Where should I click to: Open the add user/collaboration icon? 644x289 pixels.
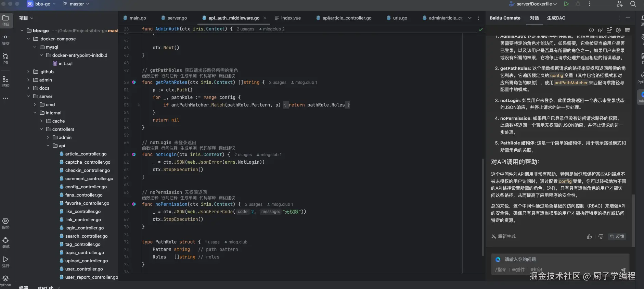point(620,4)
